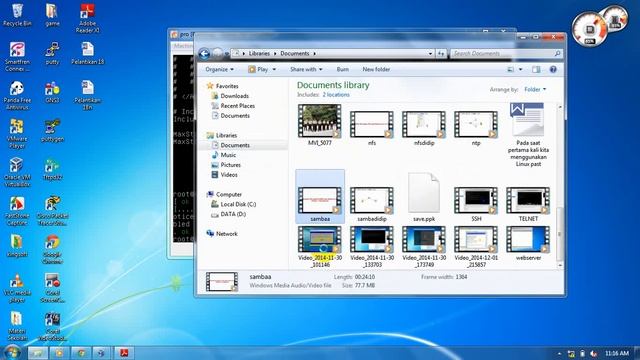Click New folder in the toolbar
640x360 pixels.
click(x=376, y=69)
